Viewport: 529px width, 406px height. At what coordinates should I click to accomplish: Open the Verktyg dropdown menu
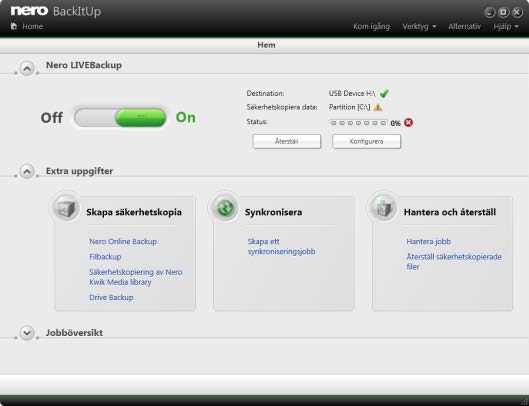coord(419,26)
